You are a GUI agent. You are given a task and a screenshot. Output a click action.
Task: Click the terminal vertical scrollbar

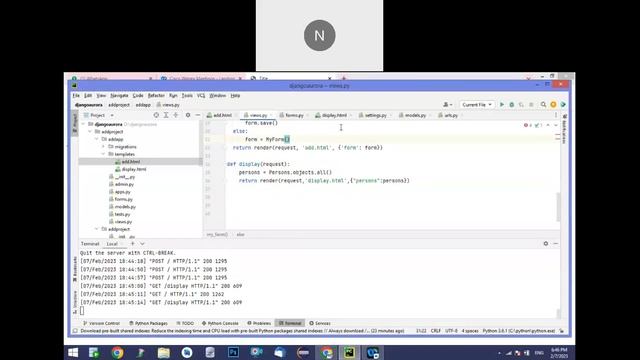(x=558, y=313)
